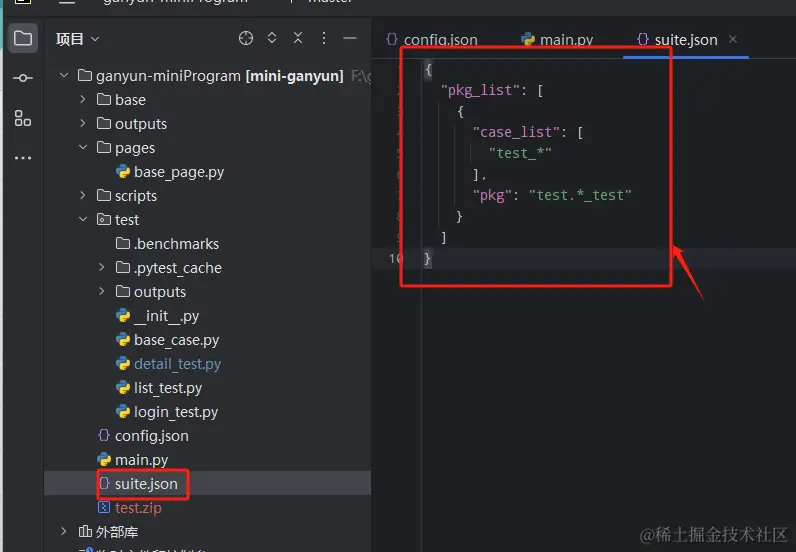Expand the external libraries node
Screen dimensions: 796x552
coord(64,531)
